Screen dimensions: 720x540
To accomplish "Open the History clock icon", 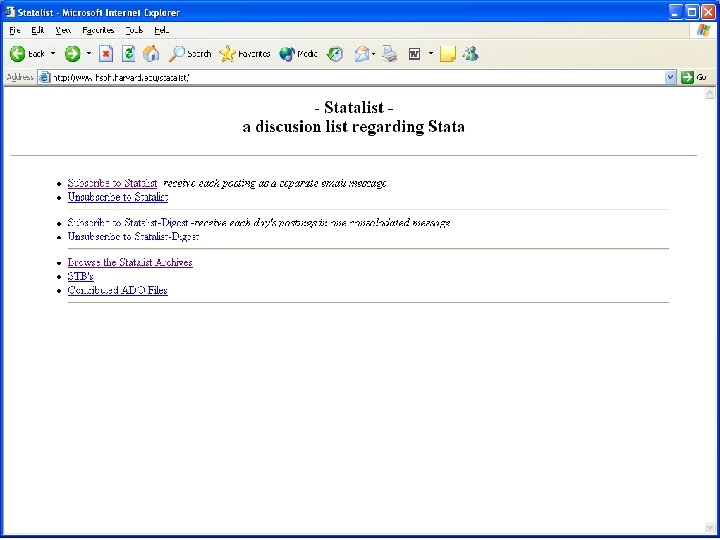I will coord(335,54).
